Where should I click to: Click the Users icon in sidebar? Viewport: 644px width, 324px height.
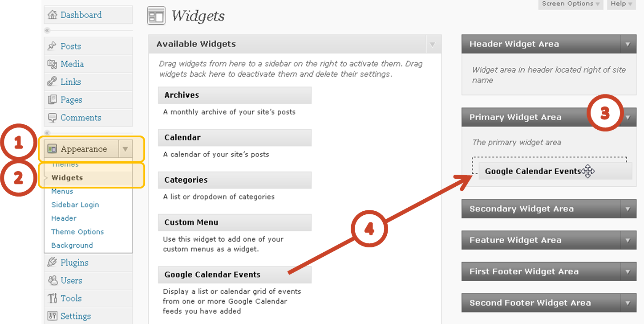(x=53, y=280)
